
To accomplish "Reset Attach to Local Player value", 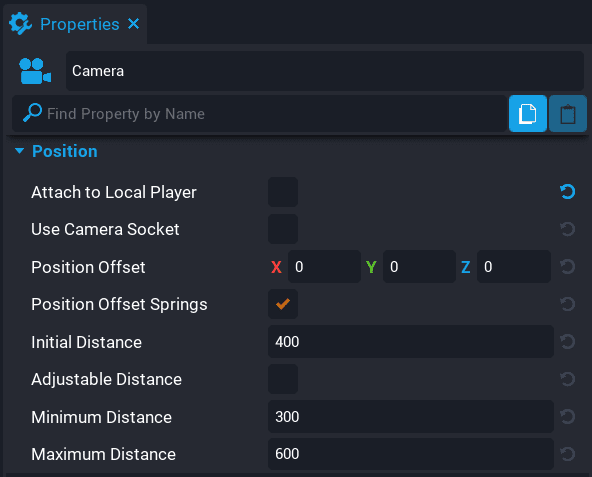I will click(x=567, y=192).
